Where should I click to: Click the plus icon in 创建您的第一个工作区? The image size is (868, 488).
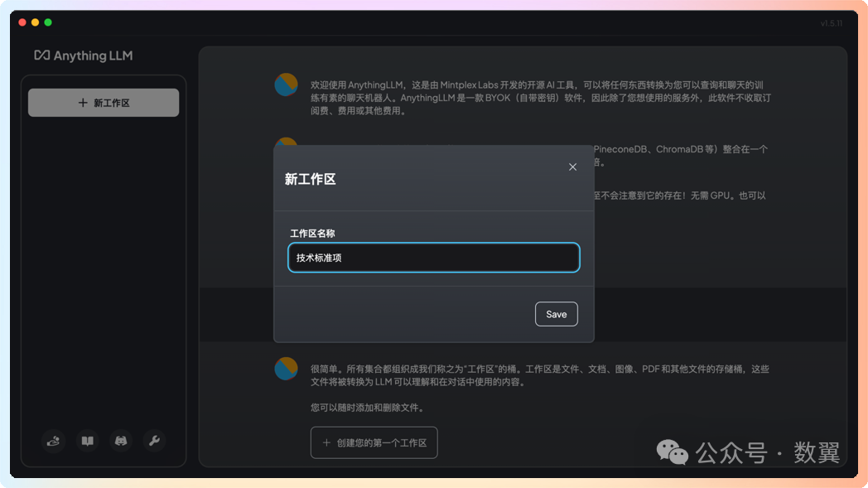(x=326, y=442)
